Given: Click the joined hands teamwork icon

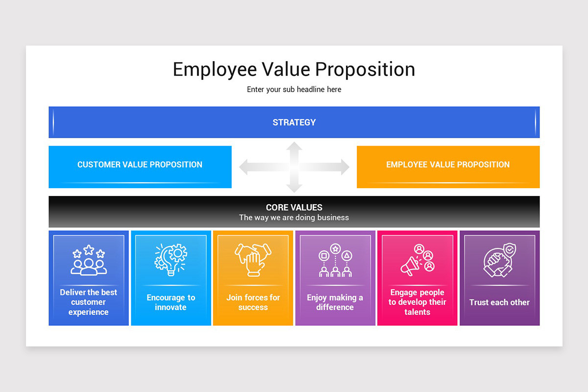Looking at the screenshot, I should tap(253, 260).
